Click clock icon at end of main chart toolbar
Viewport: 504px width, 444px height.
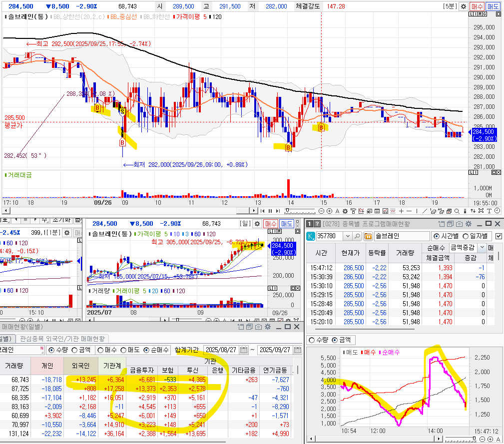tap(497, 211)
